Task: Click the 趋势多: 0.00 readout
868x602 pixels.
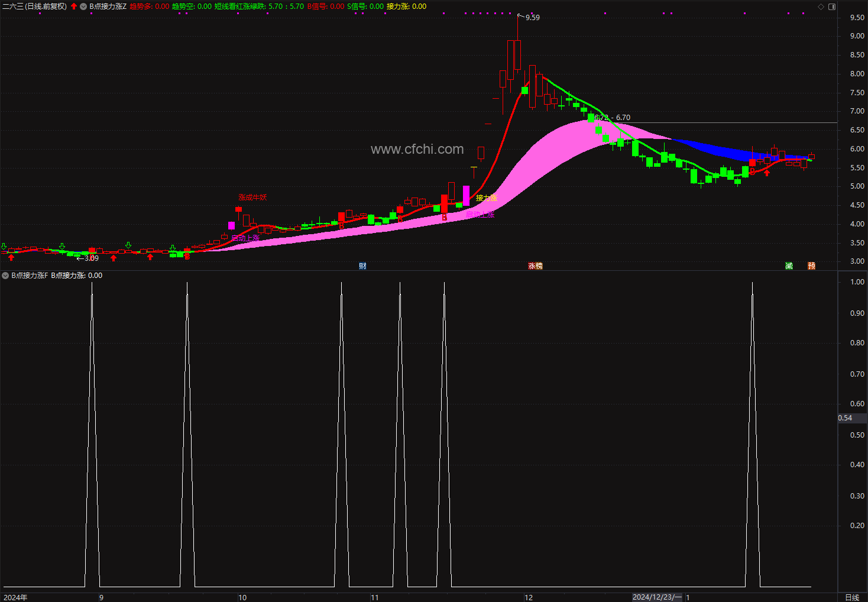Action: click(x=150, y=7)
